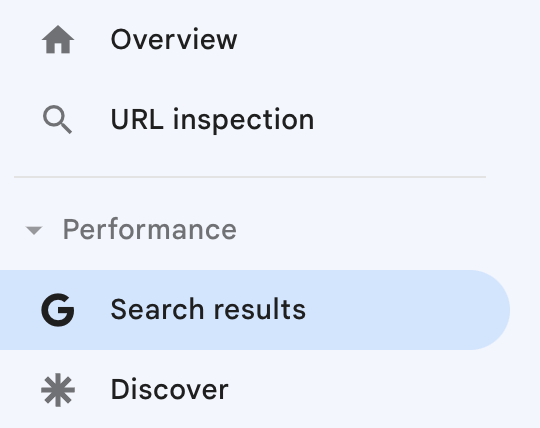
Task: Click the home icon beside Overview
Action: 58,40
